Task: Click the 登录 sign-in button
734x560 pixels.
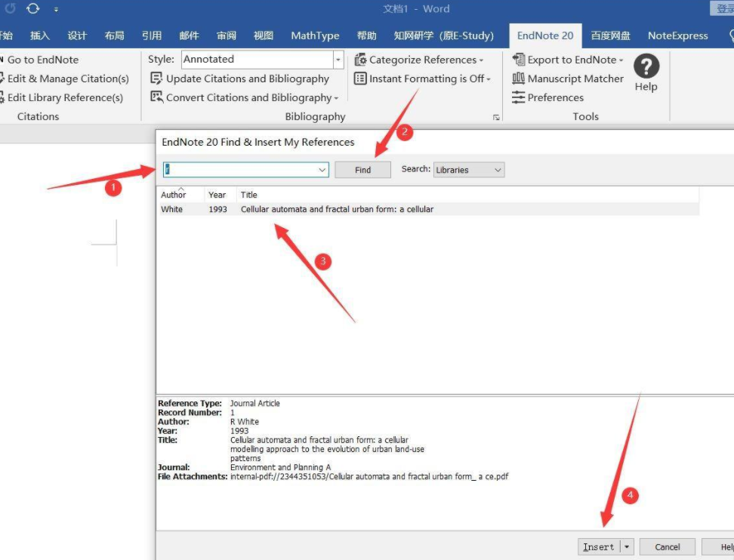Action: 723,8
